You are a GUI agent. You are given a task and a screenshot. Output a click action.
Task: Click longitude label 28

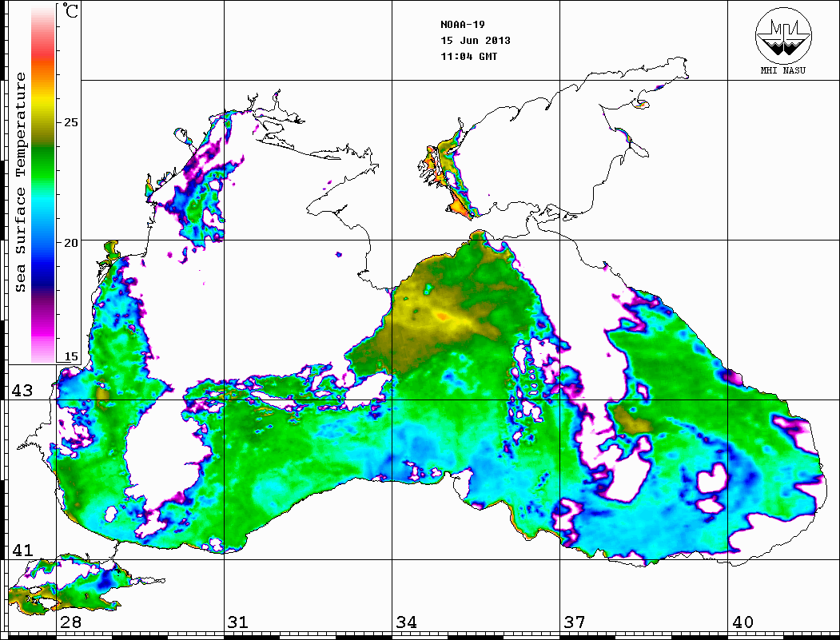point(70,622)
